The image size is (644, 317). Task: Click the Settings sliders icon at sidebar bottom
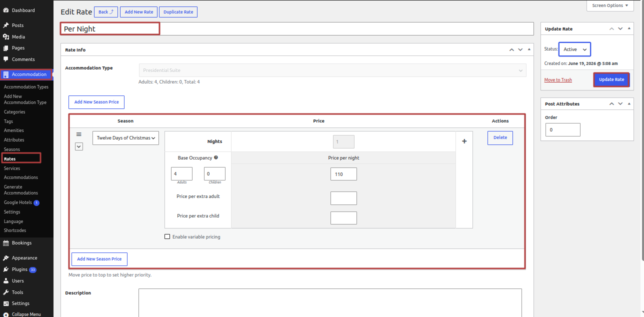[6, 303]
